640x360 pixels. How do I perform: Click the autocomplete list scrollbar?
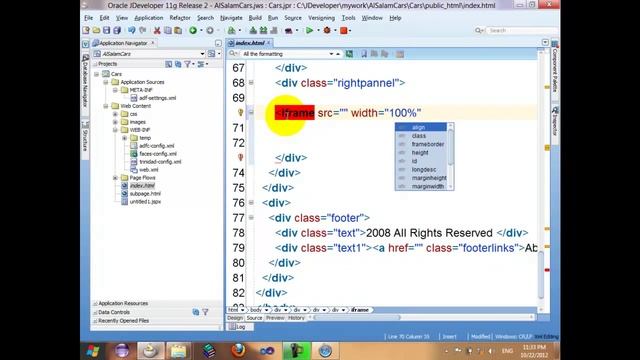(451, 156)
